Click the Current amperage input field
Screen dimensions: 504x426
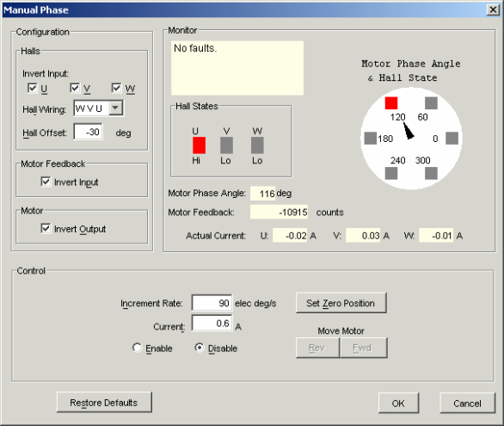(x=212, y=323)
